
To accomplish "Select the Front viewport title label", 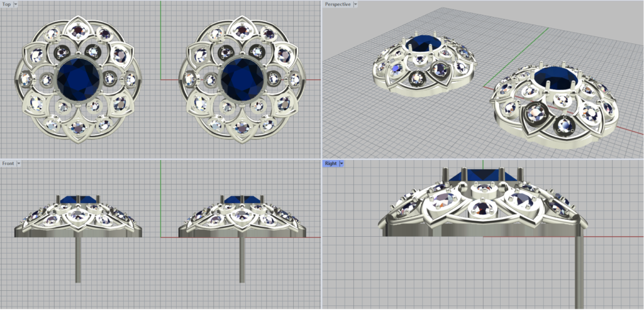I will point(8,164).
